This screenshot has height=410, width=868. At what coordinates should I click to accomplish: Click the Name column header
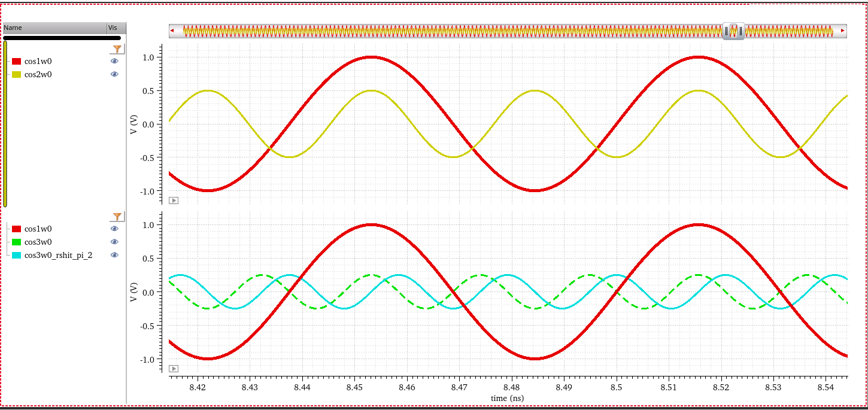[54, 28]
